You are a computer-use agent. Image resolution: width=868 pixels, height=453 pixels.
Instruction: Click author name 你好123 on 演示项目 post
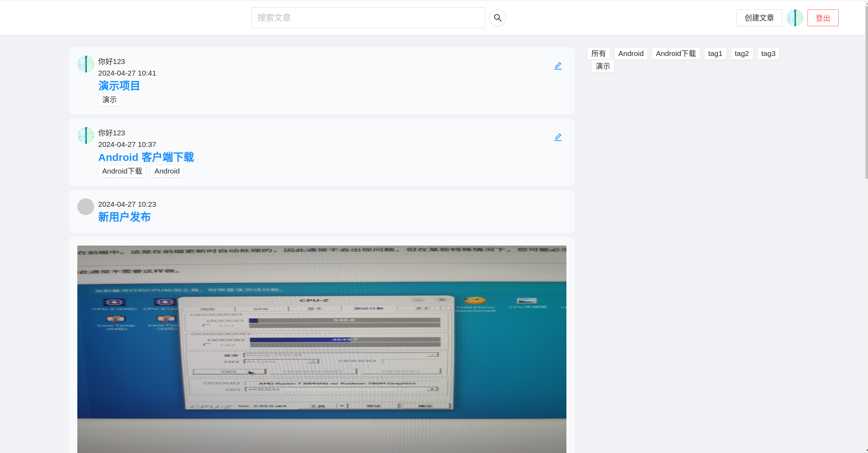click(112, 62)
